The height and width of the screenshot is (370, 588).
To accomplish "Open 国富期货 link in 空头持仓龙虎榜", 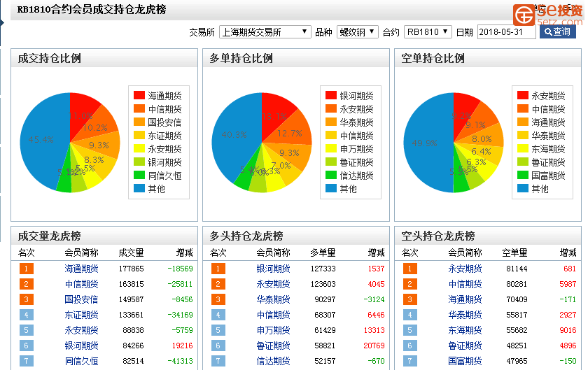I will pyautogui.click(x=465, y=361).
